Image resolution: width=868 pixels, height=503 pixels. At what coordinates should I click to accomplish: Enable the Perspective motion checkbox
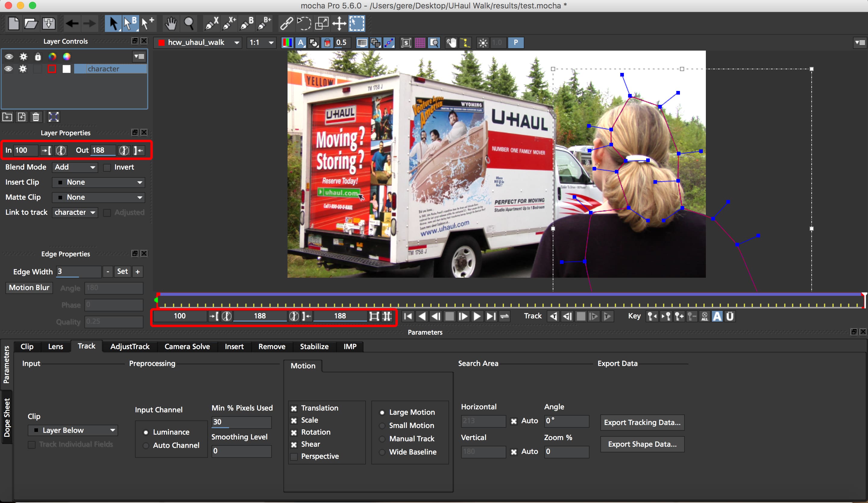[x=294, y=457]
